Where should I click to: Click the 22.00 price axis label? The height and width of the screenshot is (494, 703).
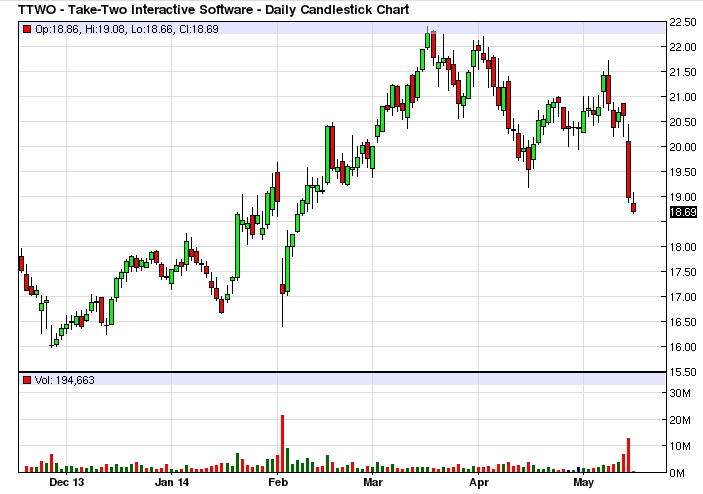point(682,47)
